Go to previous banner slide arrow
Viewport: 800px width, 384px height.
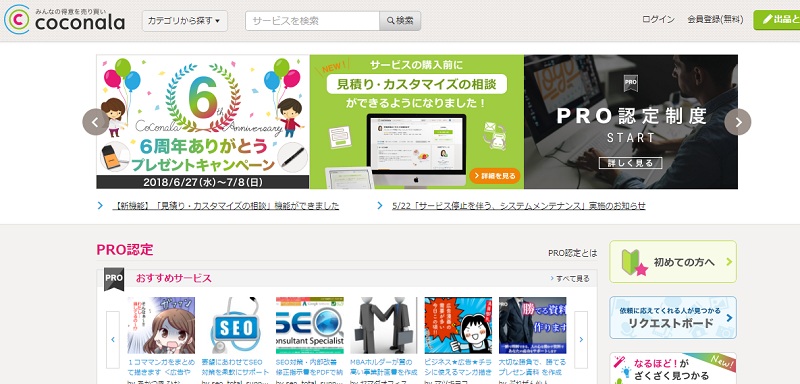(x=95, y=122)
